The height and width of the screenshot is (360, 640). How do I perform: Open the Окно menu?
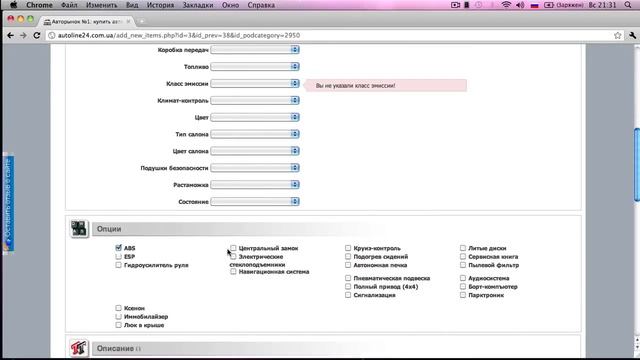pyautogui.click(x=230, y=5)
